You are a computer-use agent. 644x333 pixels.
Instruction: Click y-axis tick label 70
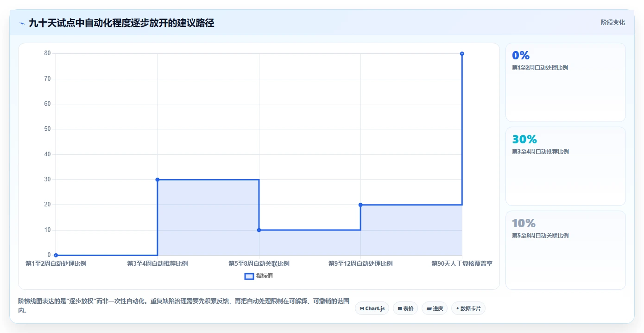[x=47, y=79]
